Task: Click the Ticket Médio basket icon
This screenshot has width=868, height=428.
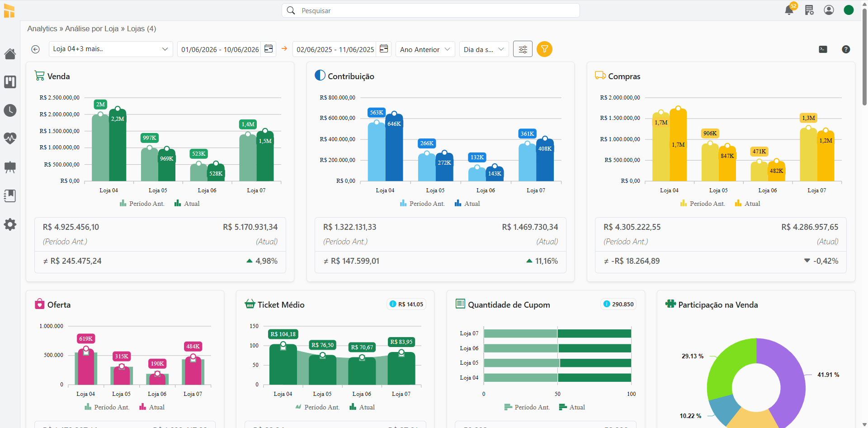Action: click(250, 304)
